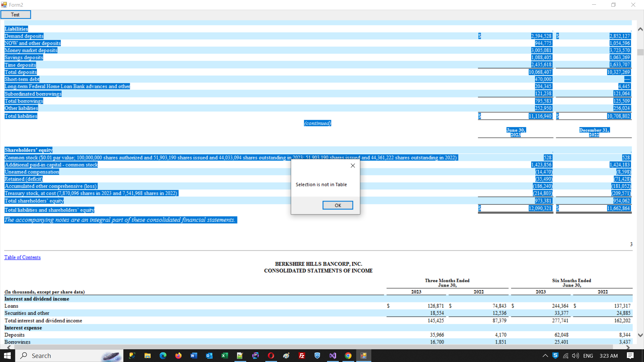Click 'Accumulated other comprehensive (loss)' label
Screen dimensions: 644x362
coord(51,186)
